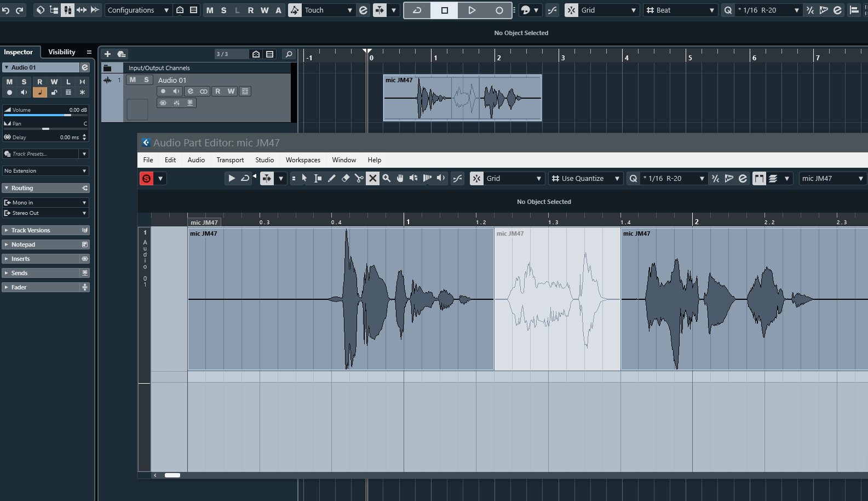Mute the Audio 01 track in list
Image resolution: width=868 pixels, height=501 pixels.
(x=133, y=80)
